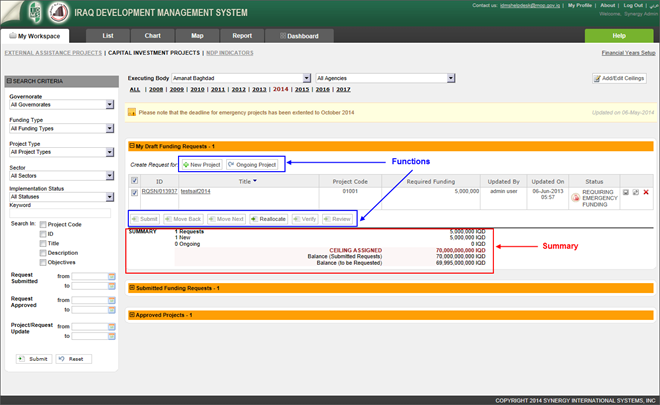Image resolution: width=660 pixels, height=405 pixels.
Task: Click Log Out in header
Action: point(633,5)
